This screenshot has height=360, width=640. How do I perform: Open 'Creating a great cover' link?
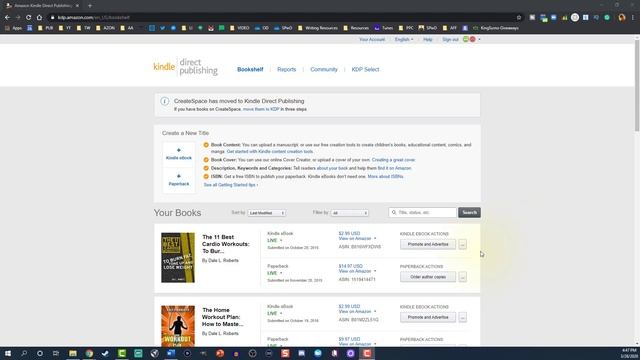(x=393, y=160)
